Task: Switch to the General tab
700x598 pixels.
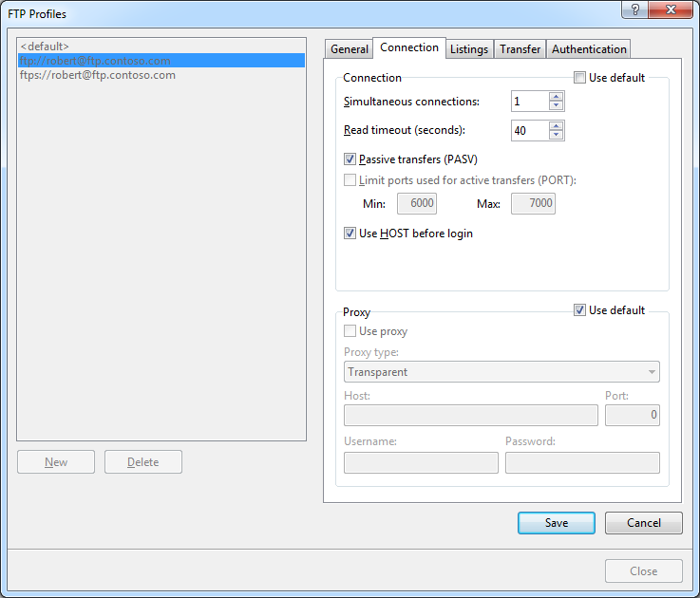Action: point(349,49)
